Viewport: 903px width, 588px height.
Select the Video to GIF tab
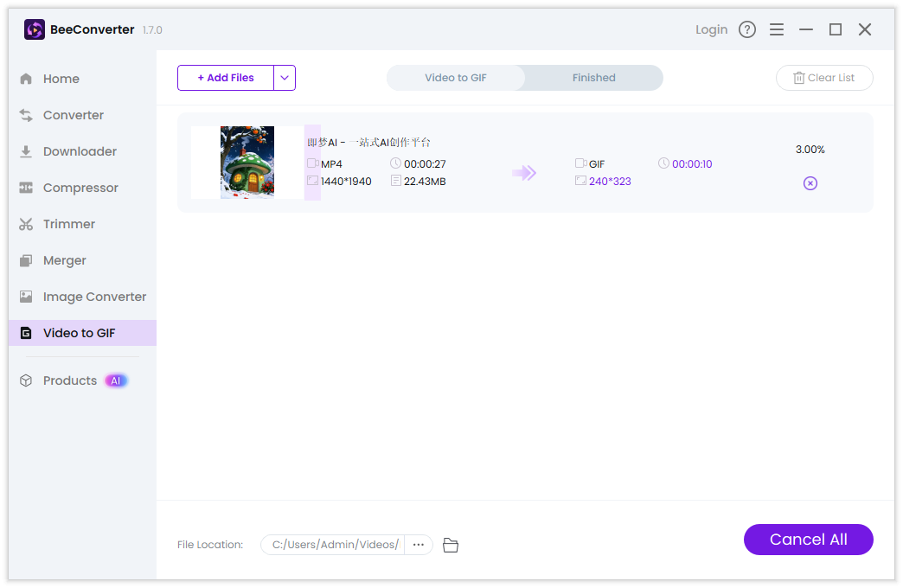pyautogui.click(x=456, y=77)
